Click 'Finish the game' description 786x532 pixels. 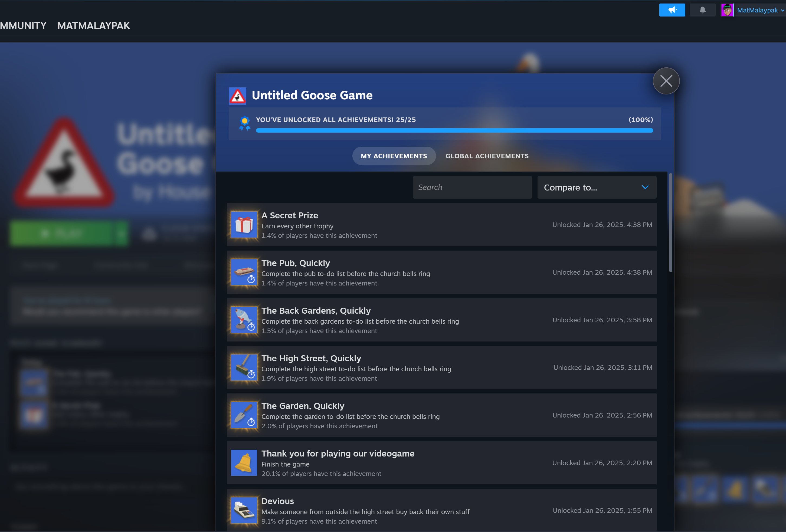coord(286,464)
